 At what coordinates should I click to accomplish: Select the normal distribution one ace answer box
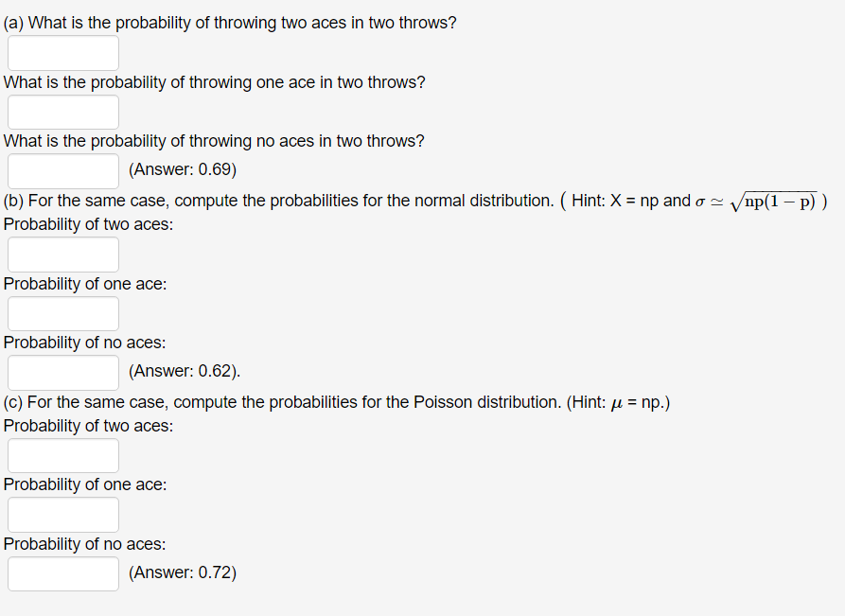[62, 313]
